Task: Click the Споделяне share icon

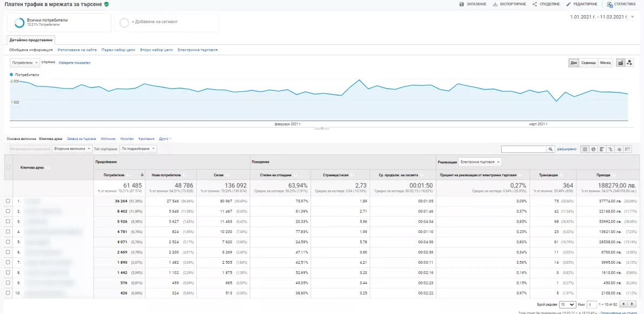Action: click(x=535, y=4)
